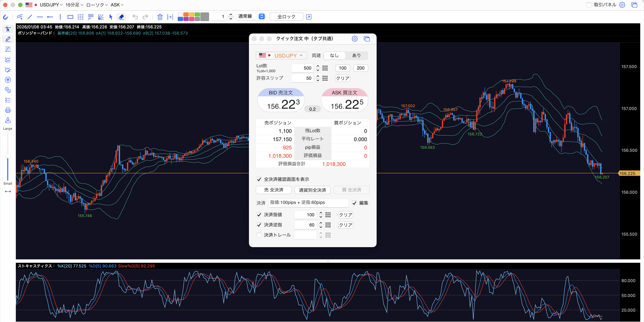Select the vertical line drawing tool
The image size is (644, 322).
click(x=60, y=17)
